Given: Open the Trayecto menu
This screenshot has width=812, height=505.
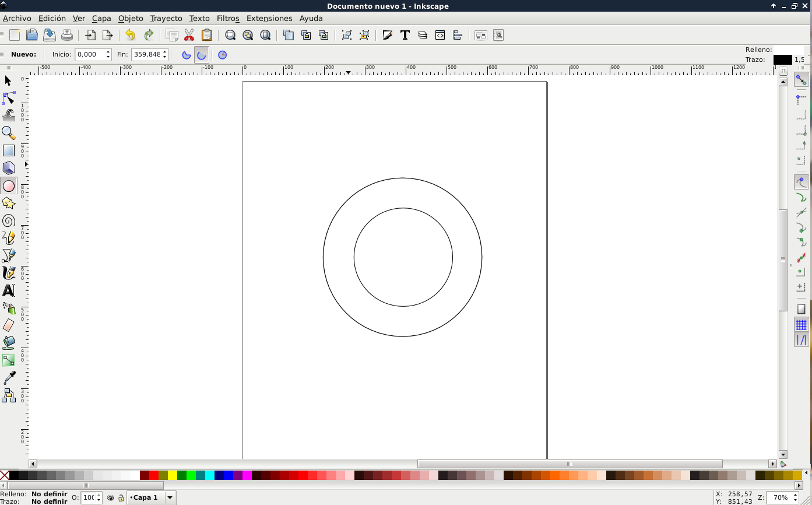Looking at the screenshot, I should coord(166,18).
